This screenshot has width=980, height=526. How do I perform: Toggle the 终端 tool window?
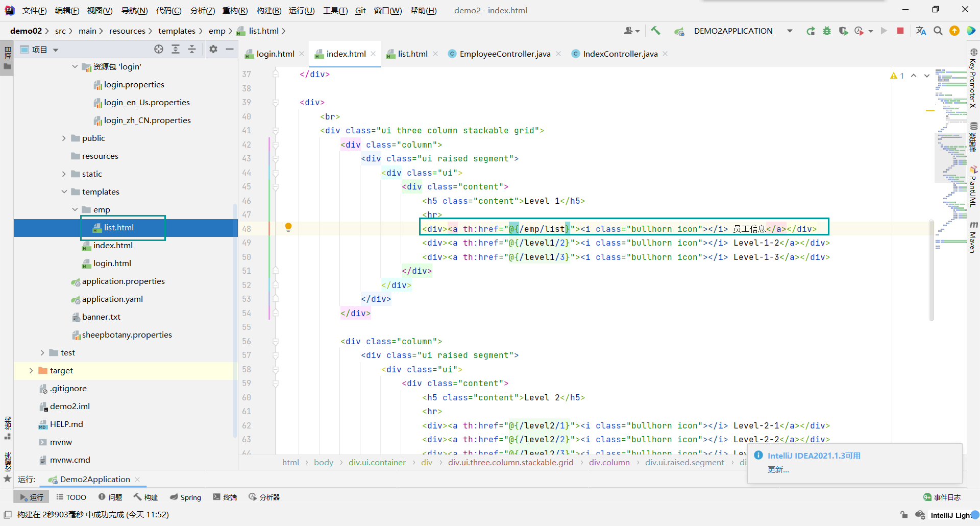click(x=225, y=497)
